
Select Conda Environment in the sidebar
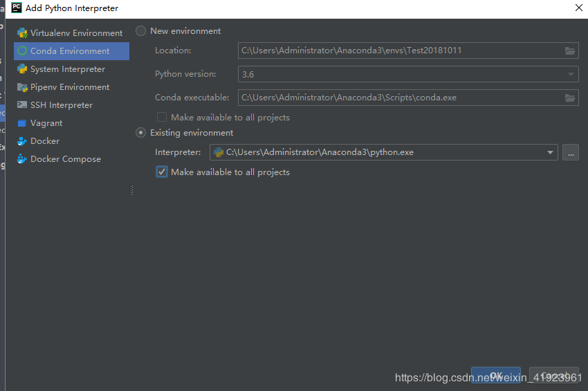[x=72, y=51]
